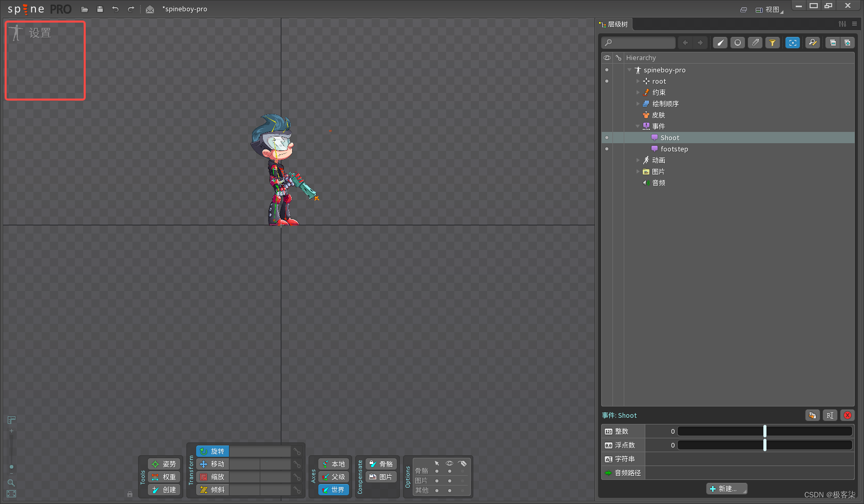Click the 音频路径 audio path field
Image resolution: width=864 pixels, height=504 pixels.
pyautogui.click(x=750, y=473)
